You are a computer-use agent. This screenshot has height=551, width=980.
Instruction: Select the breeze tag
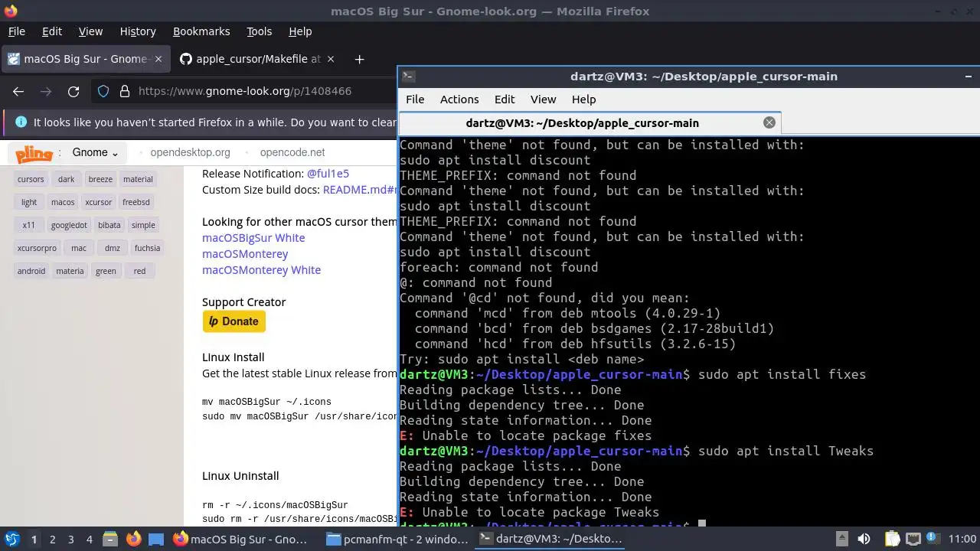click(100, 179)
